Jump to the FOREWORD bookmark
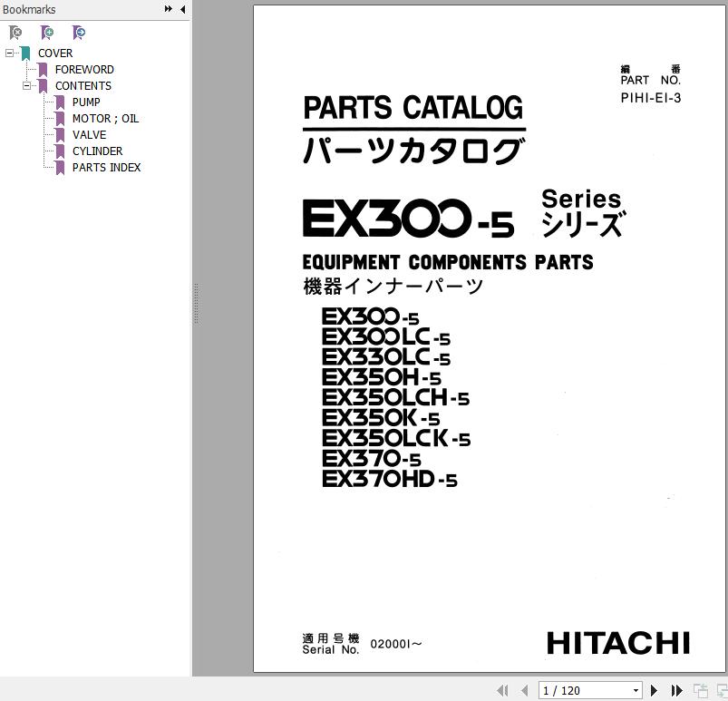Viewport: 728px width, 701px height. coord(84,69)
